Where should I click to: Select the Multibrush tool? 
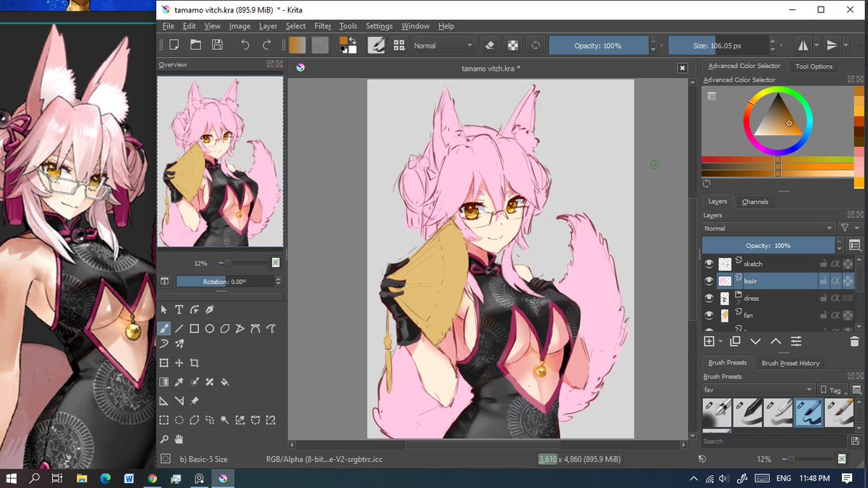click(x=179, y=344)
